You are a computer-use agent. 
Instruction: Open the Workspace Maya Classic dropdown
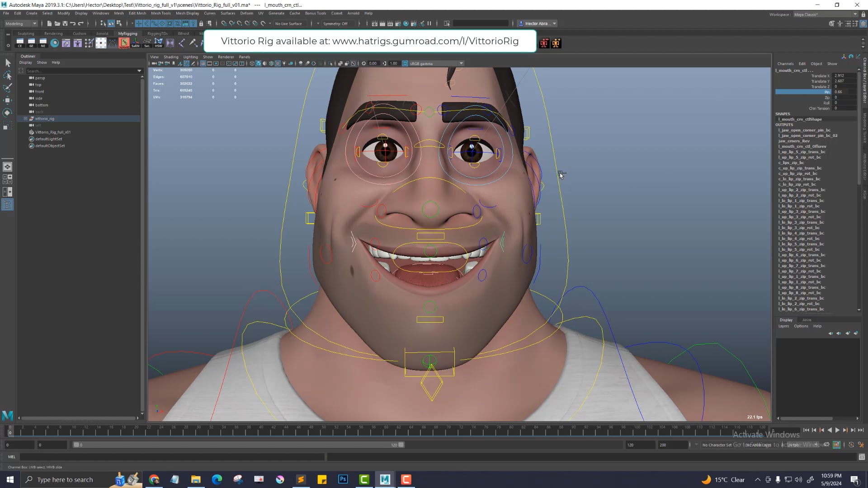(x=826, y=14)
